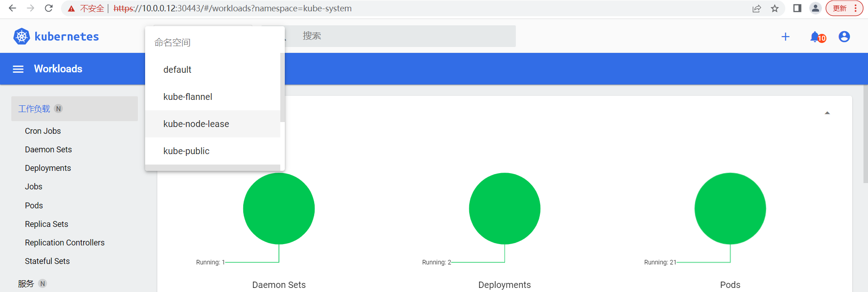Click the green Pods status circle

pos(730,208)
